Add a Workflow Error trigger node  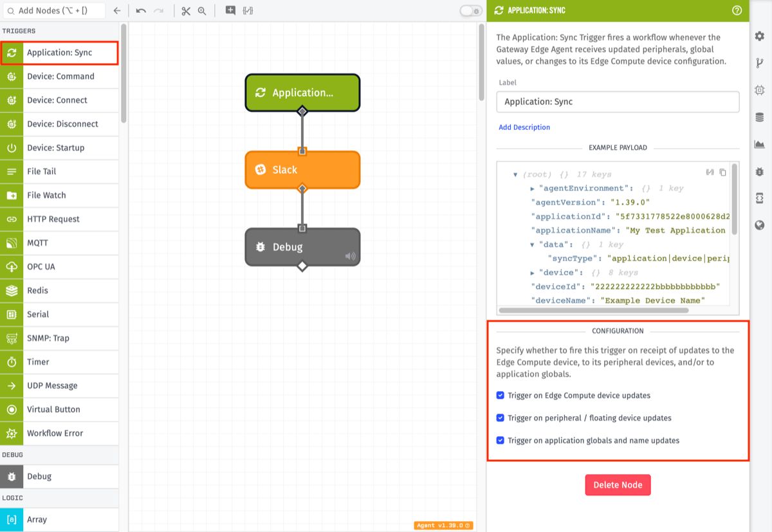tap(59, 434)
